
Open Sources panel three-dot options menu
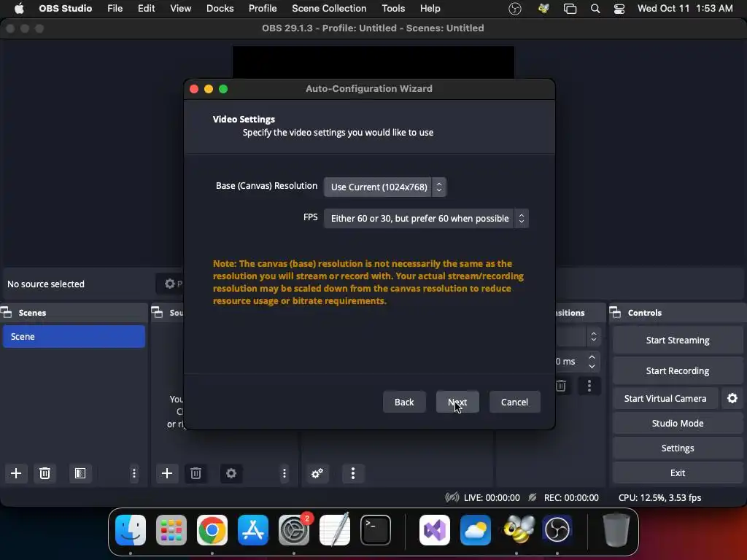285,472
